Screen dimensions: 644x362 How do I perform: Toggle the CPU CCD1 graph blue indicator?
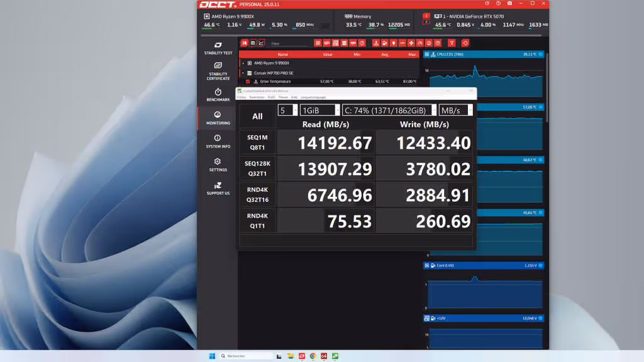(541, 54)
